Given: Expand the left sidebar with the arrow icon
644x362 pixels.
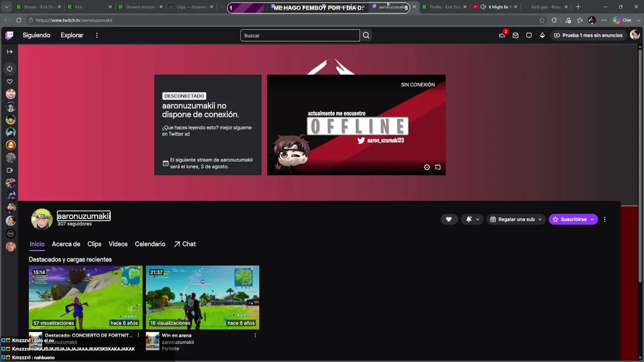Looking at the screenshot, I should [x=10, y=52].
